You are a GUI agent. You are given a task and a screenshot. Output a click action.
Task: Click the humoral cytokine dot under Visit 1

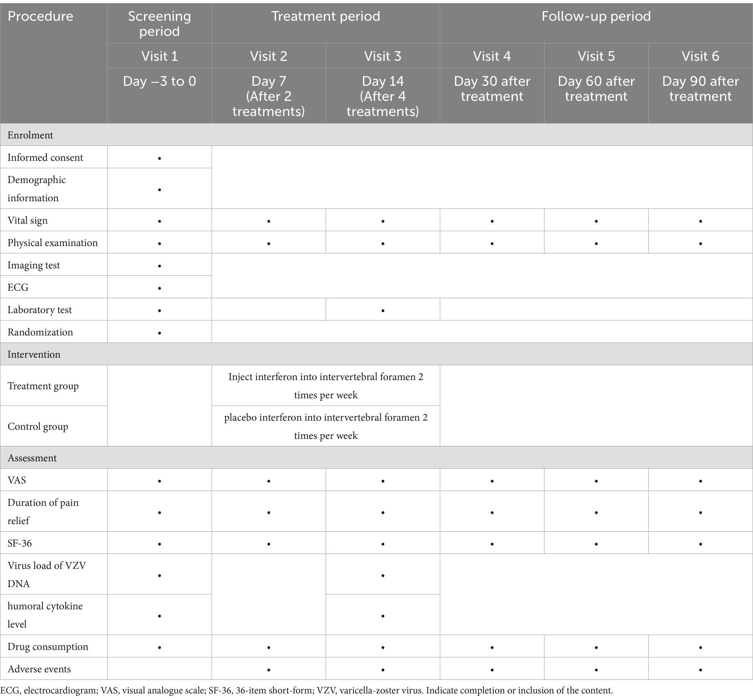(x=159, y=616)
